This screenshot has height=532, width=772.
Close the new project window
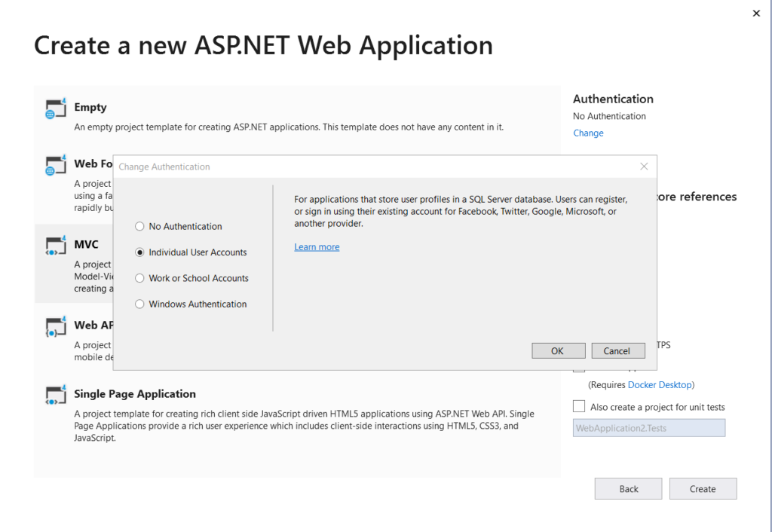click(756, 14)
